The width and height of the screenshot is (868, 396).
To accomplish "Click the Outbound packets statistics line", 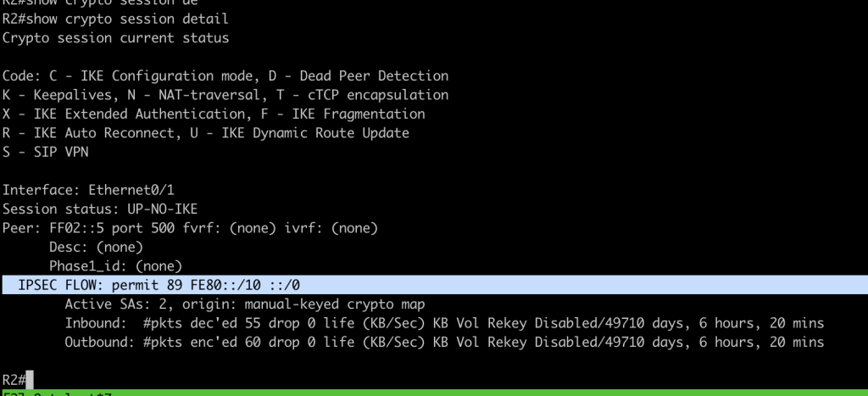I will (x=444, y=342).
